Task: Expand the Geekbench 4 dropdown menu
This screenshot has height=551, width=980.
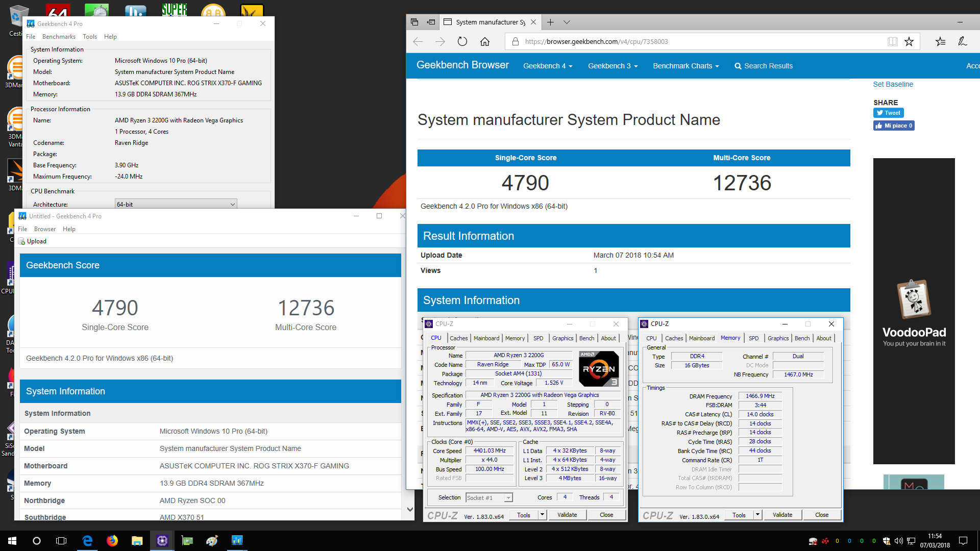Action: (x=548, y=66)
